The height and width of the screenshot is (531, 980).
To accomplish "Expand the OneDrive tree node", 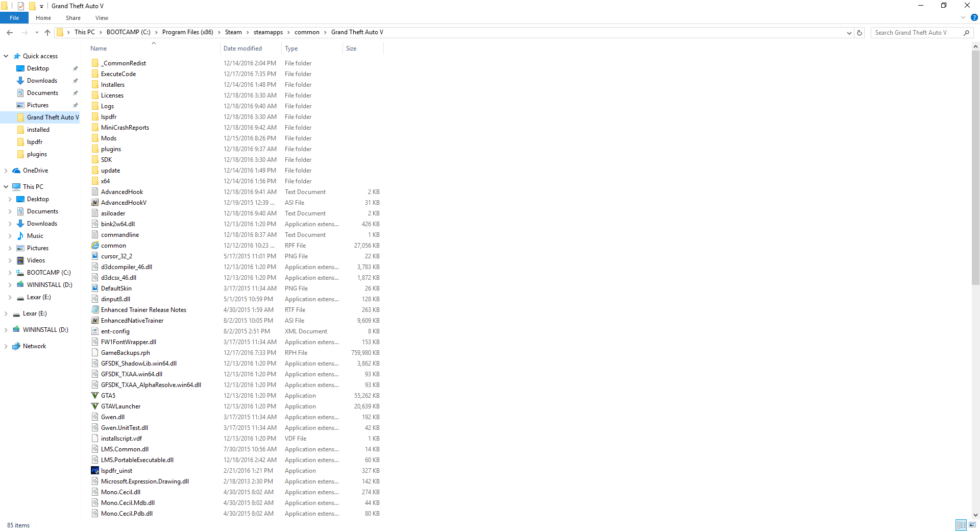I will click(x=6, y=171).
